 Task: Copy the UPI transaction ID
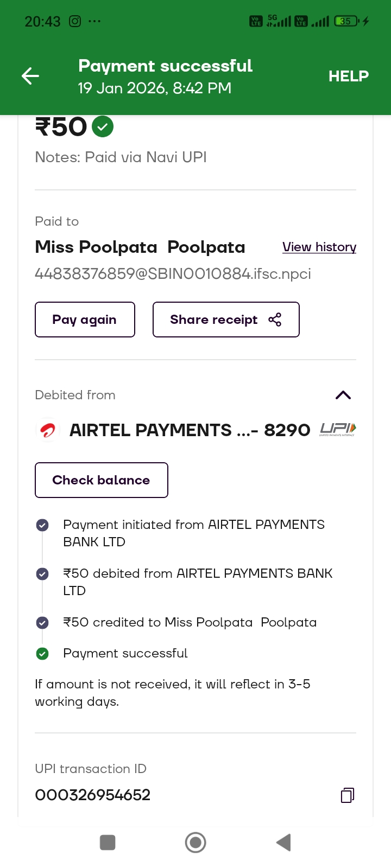click(348, 795)
